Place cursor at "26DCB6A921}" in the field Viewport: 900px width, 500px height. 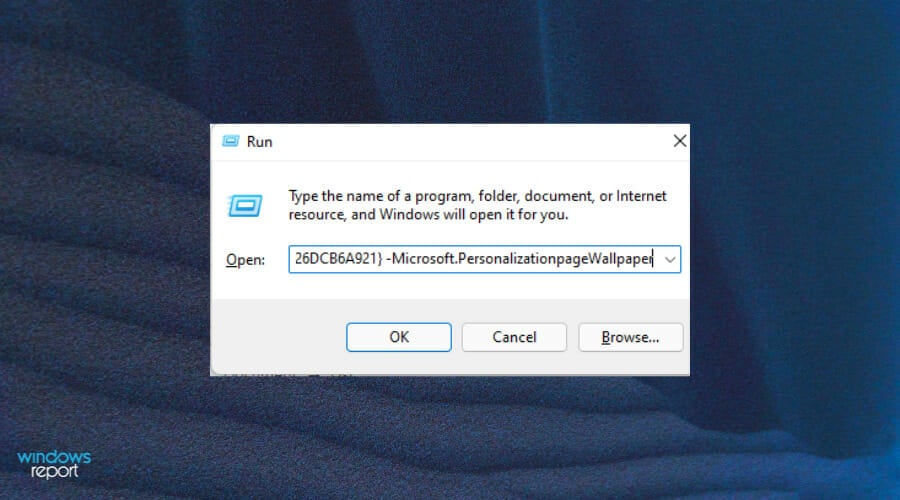click(x=338, y=259)
